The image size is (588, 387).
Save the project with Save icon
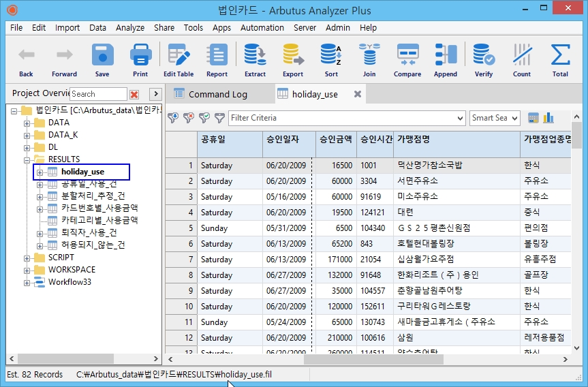click(x=102, y=55)
